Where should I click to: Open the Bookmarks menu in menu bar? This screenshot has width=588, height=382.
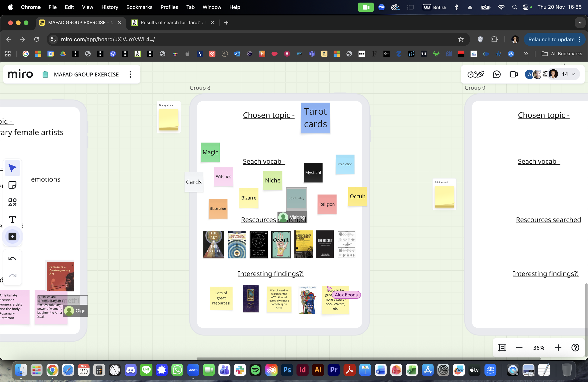[x=139, y=7]
